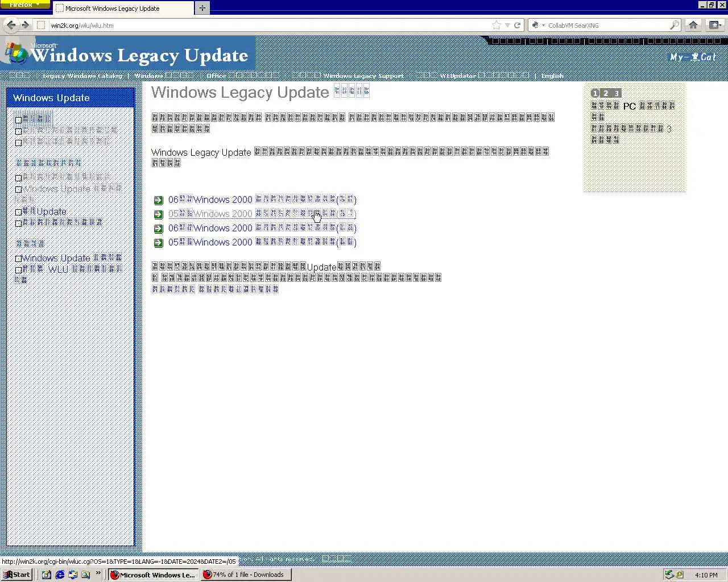Click greyed Windows Update item in sidebar
The image size is (728, 582).
[x=72, y=189]
